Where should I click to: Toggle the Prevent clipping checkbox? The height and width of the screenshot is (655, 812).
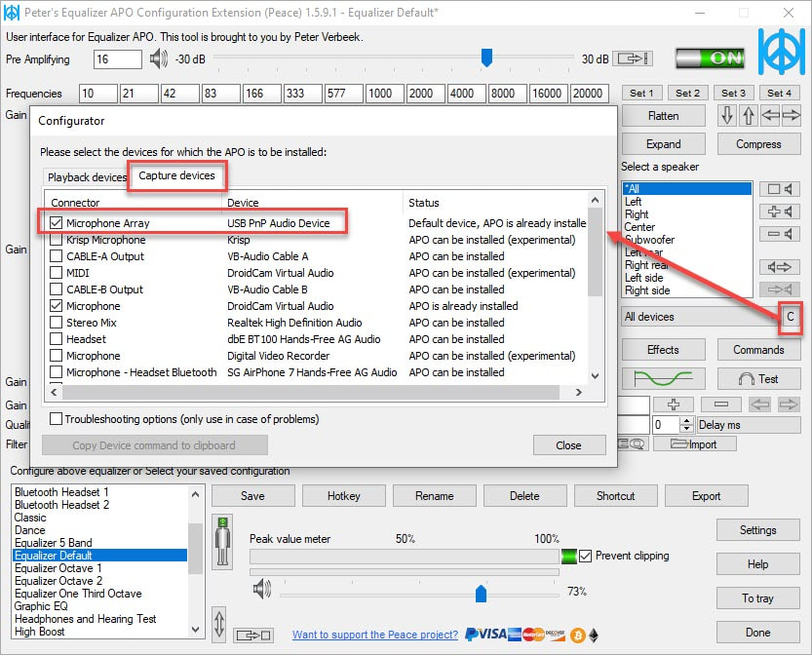[x=585, y=556]
